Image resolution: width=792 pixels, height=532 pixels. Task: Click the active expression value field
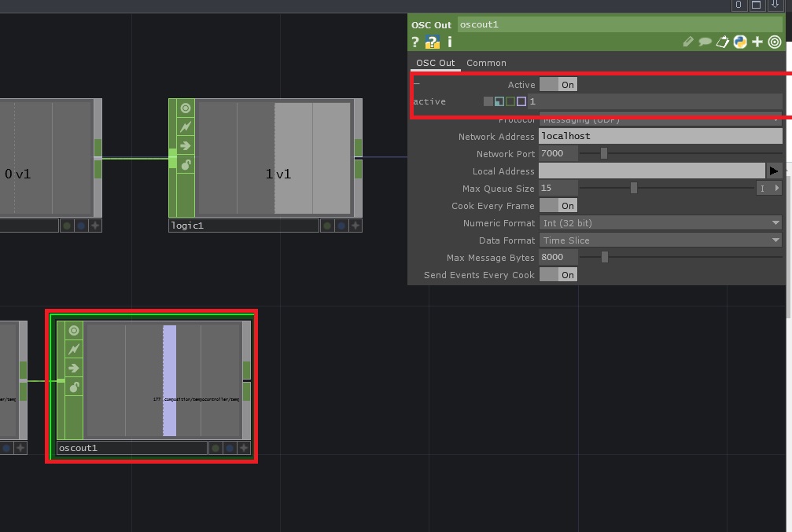[655, 101]
